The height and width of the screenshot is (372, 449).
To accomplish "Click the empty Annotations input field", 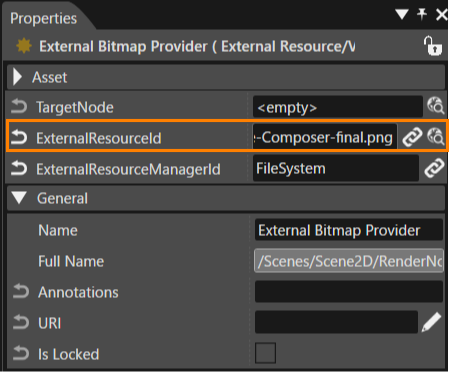I will [349, 292].
